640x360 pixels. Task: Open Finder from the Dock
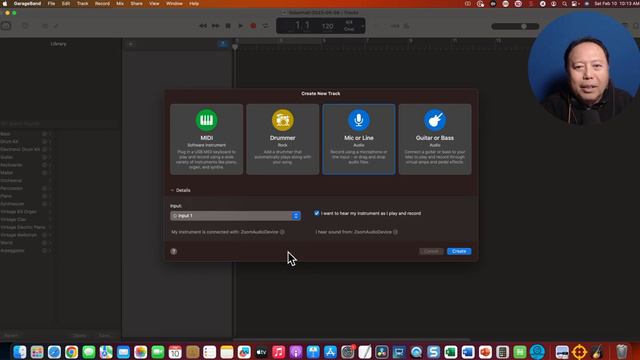click(20, 351)
